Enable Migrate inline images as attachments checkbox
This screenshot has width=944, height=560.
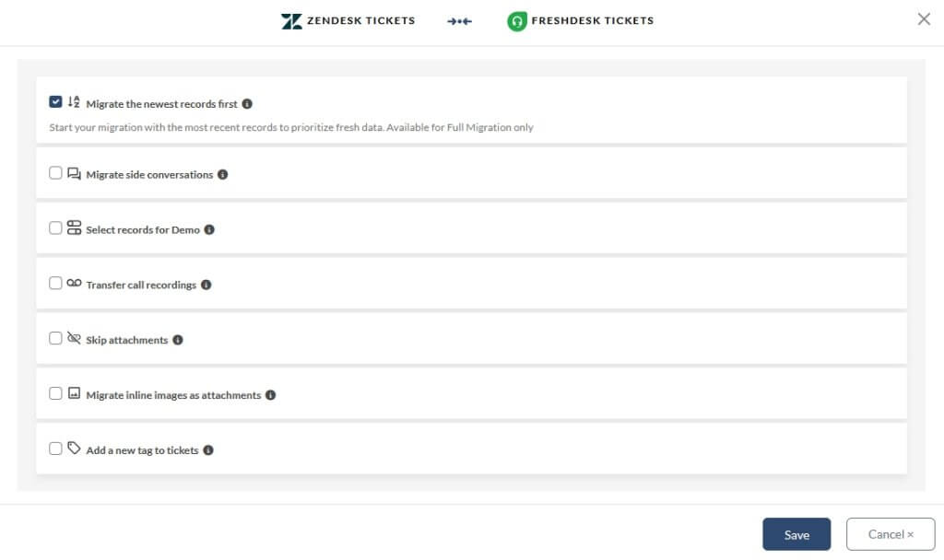(x=55, y=393)
